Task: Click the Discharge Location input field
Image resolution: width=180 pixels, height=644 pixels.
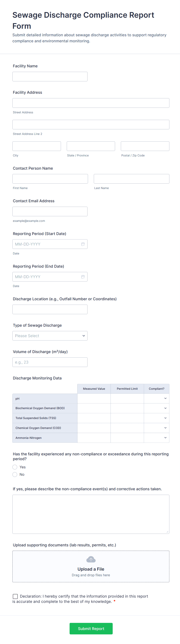Action: pos(50,309)
